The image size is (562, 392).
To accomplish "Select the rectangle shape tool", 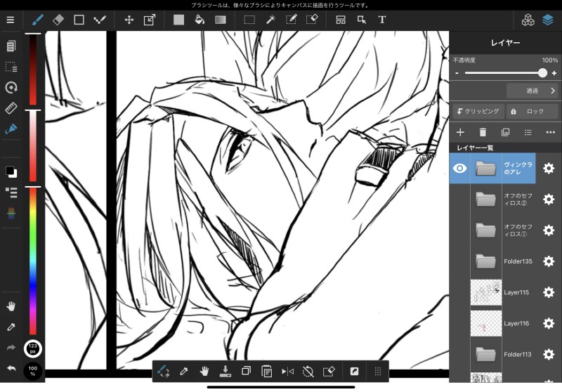I will 79,20.
